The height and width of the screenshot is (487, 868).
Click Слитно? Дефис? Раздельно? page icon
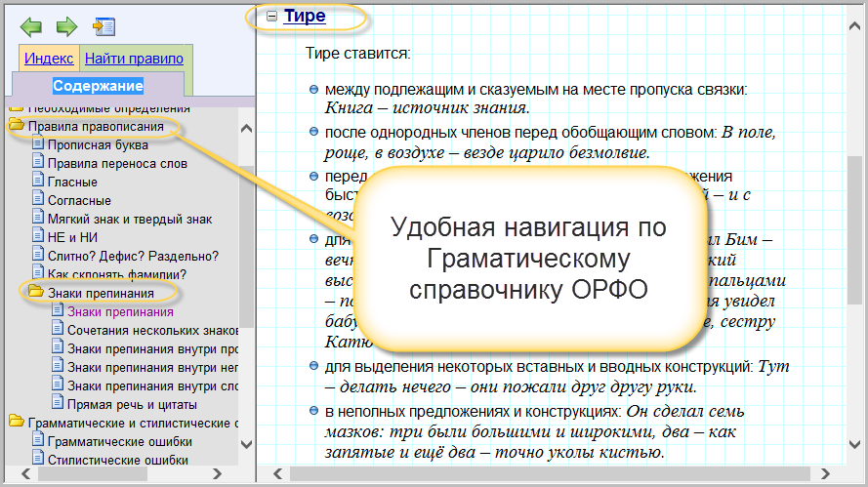(38, 254)
